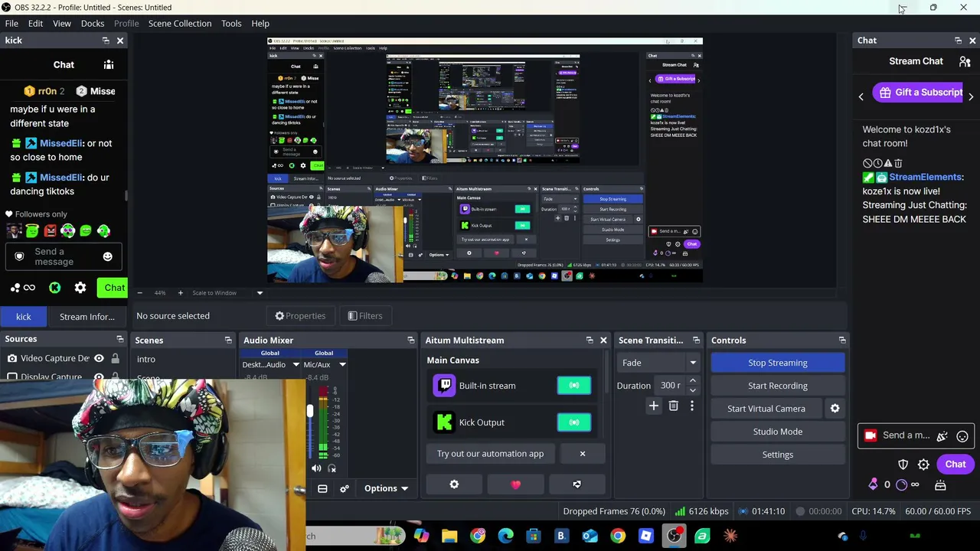Remove transition with trash icon
980x551 pixels.
click(x=674, y=406)
